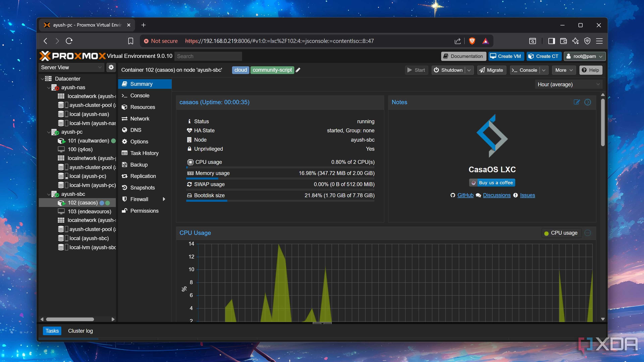
Task: Switch to the Cluster log tab
Action: (x=80, y=331)
